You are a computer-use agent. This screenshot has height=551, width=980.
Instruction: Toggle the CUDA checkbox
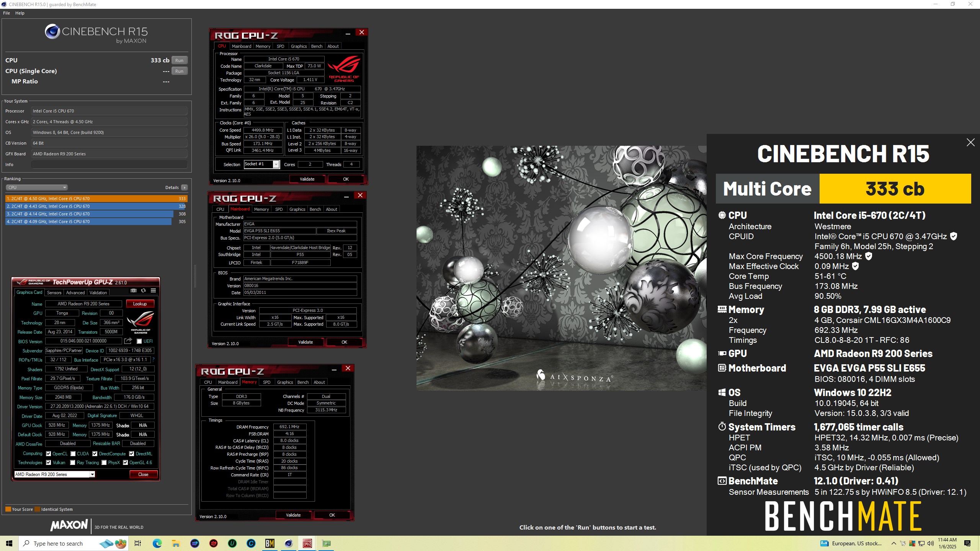73,454
